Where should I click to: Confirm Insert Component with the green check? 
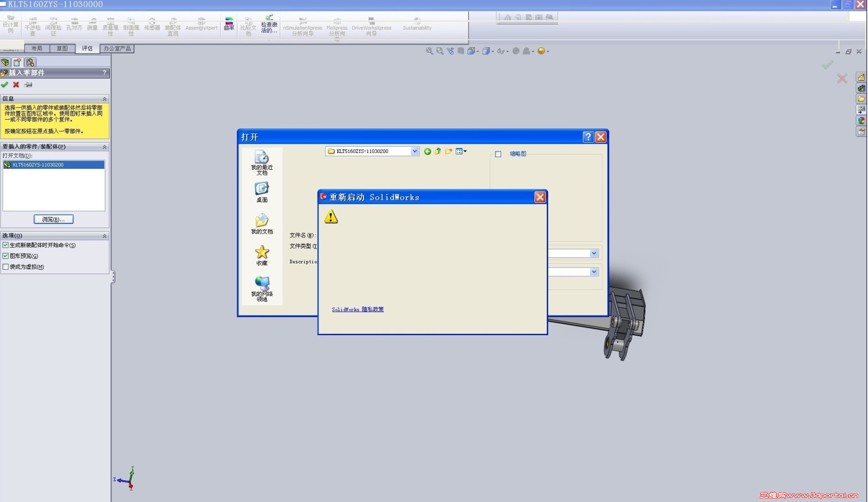coord(4,85)
